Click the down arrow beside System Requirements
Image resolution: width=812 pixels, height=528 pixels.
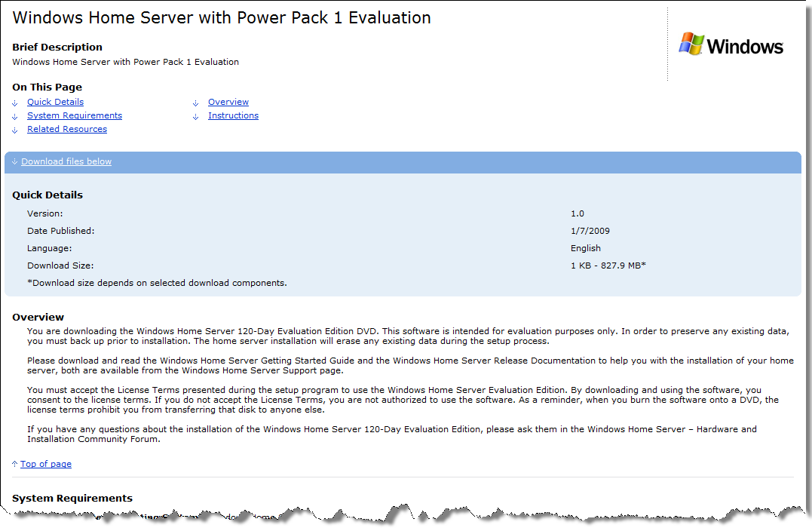click(15, 117)
